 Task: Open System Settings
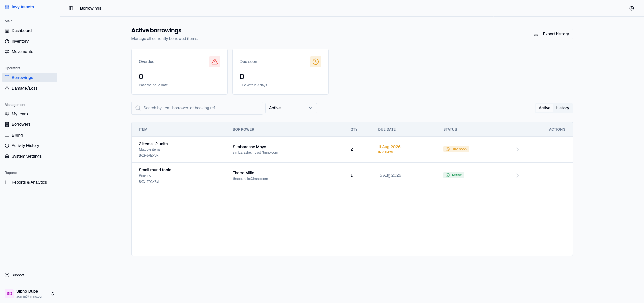(x=30, y=156)
